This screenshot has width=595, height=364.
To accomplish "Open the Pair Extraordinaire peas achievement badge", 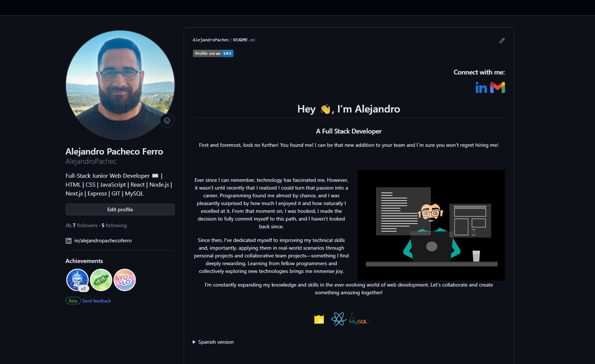I will point(101,280).
